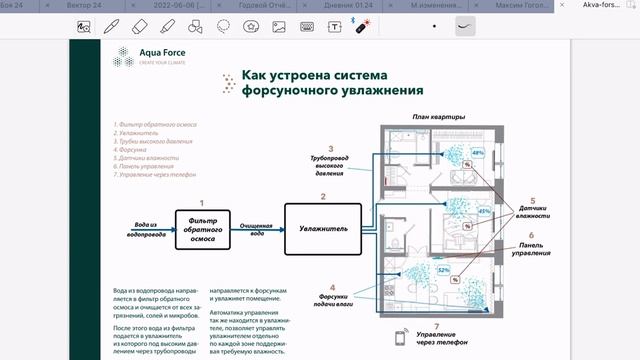Click list item '1. Фильтр обратного осмоса'
640x360 pixels.
(x=155, y=124)
